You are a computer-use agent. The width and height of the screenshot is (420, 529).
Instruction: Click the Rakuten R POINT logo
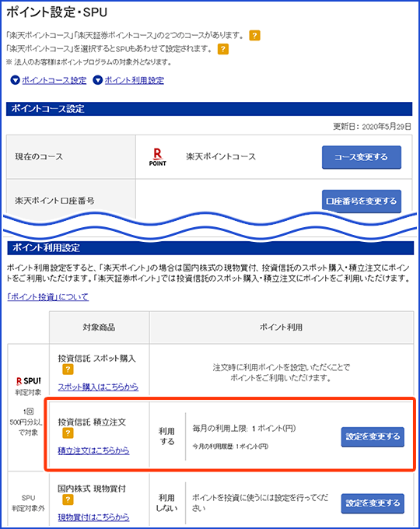coord(158,157)
